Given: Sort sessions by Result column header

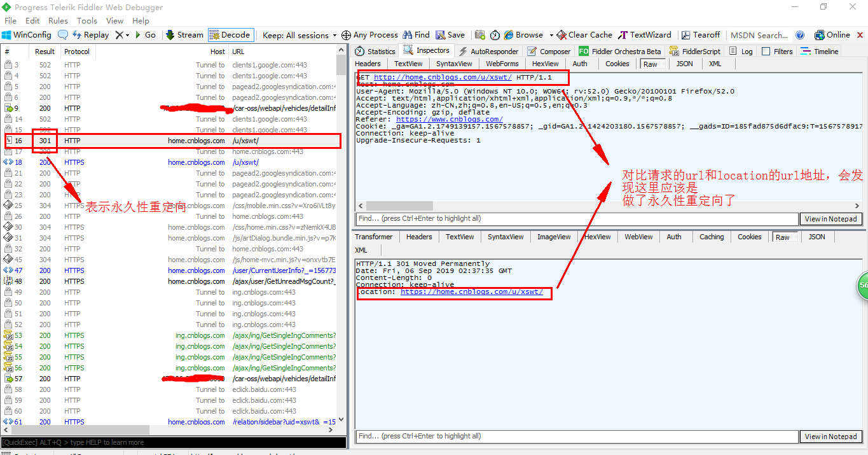Looking at the screenshot, I should coord(45,52).
